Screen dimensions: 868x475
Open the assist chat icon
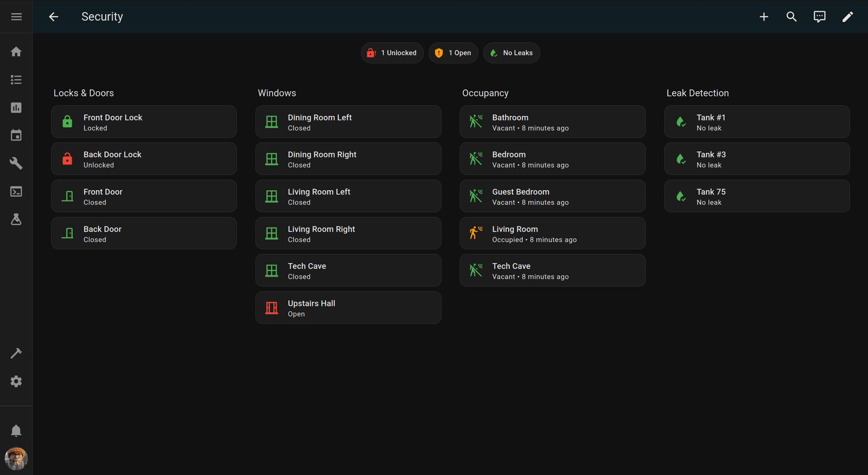[x=820, y=17]
